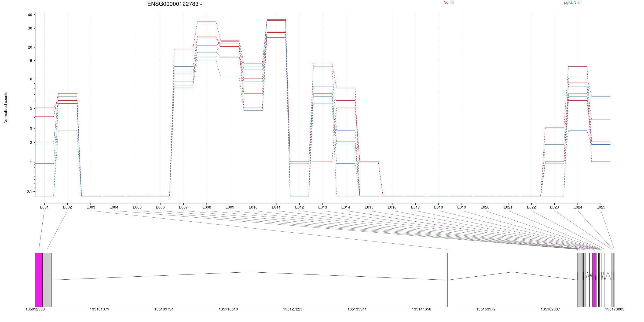Image resolution: width=644 pixels, height=322 pixels.
Task: Click exon label E009
Action: tap(230, 207)
